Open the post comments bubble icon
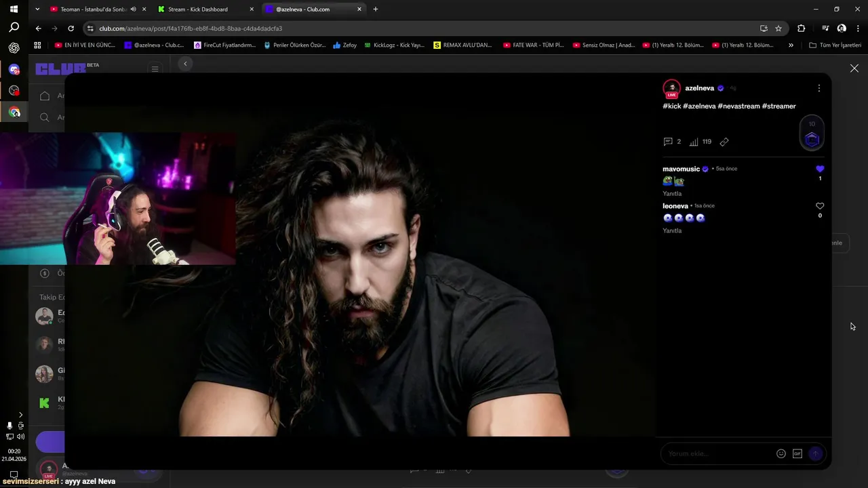Screen dimensions: 868x488 (x=668, y=142)
